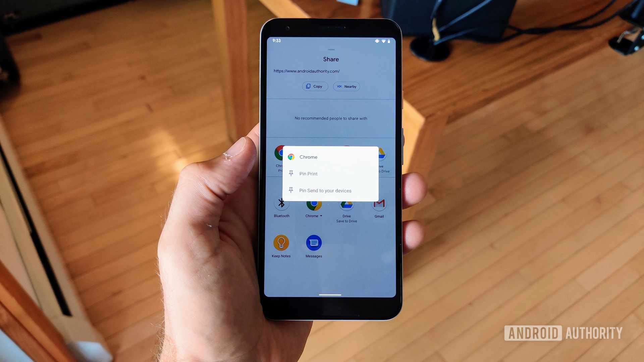Tap the Nearby share button
The height and width of the screenshot is (362, 644).
point(347,86)
